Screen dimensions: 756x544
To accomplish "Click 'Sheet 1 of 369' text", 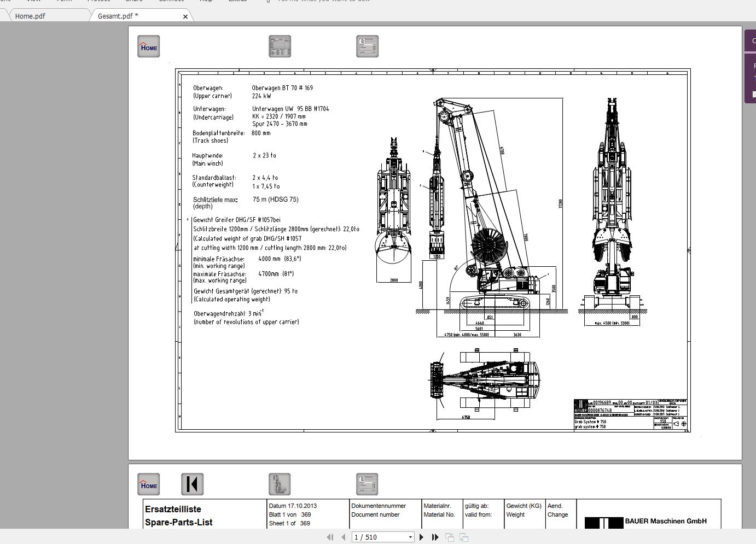I will click(289, 523).
